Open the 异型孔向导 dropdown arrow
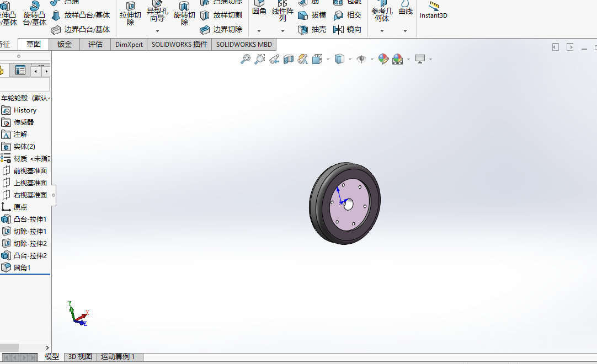Viewport: 597px width, 364px height. (157, 31)
